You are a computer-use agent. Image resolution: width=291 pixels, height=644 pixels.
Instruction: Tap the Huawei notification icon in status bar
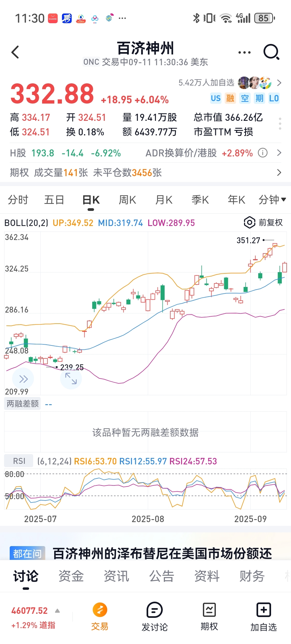point(53,18)
